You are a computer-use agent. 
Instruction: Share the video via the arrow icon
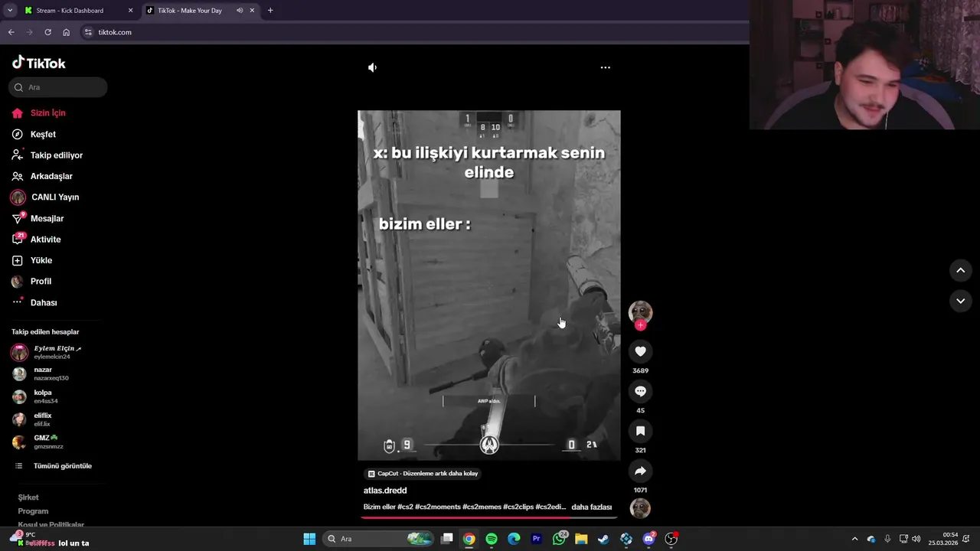point(640,471)
